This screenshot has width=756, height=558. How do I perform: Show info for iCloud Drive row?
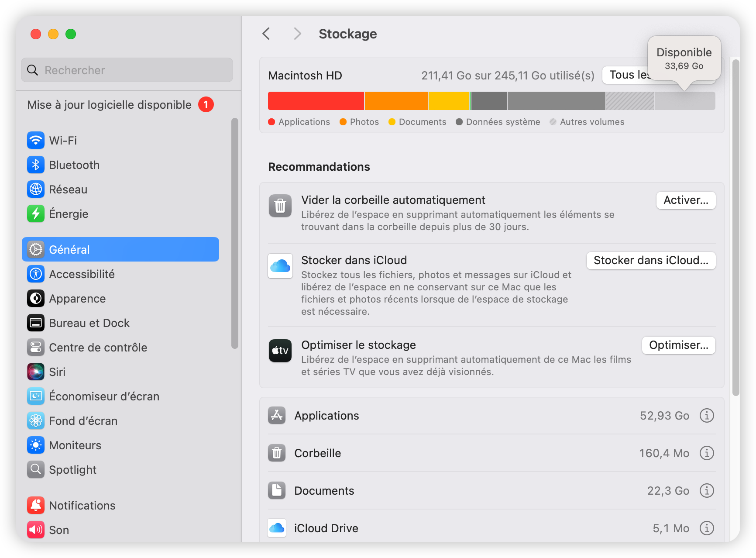click(x=707, y=528)
